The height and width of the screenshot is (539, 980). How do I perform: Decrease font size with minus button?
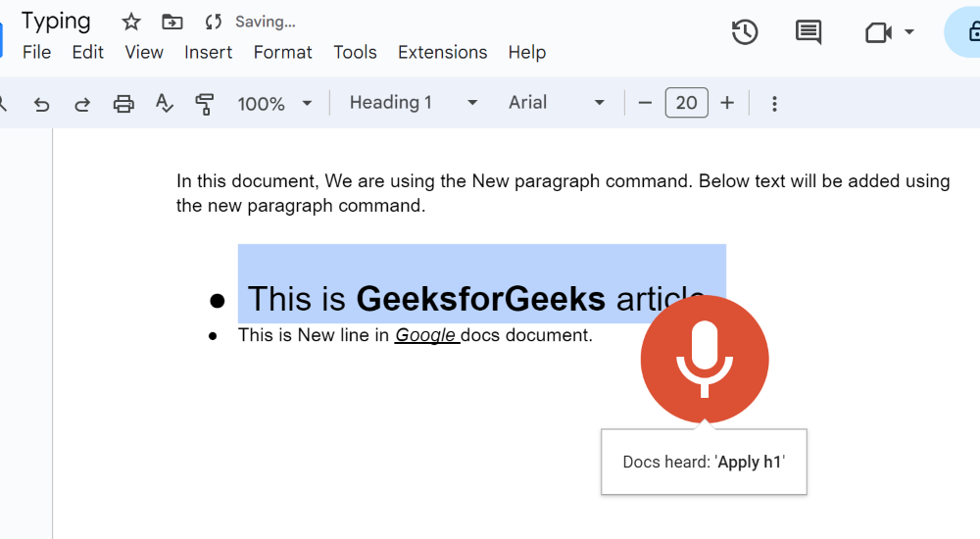645,103
